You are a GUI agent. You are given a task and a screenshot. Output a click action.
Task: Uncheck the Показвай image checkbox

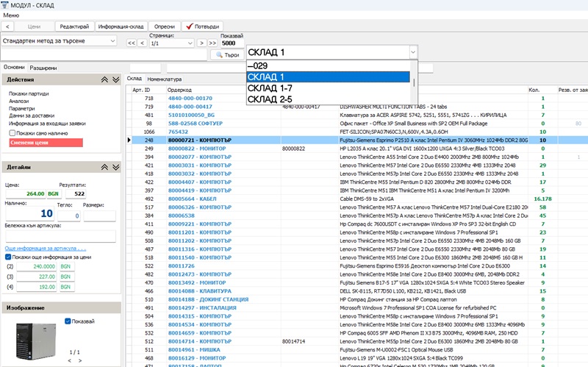[x=68, y=321]
